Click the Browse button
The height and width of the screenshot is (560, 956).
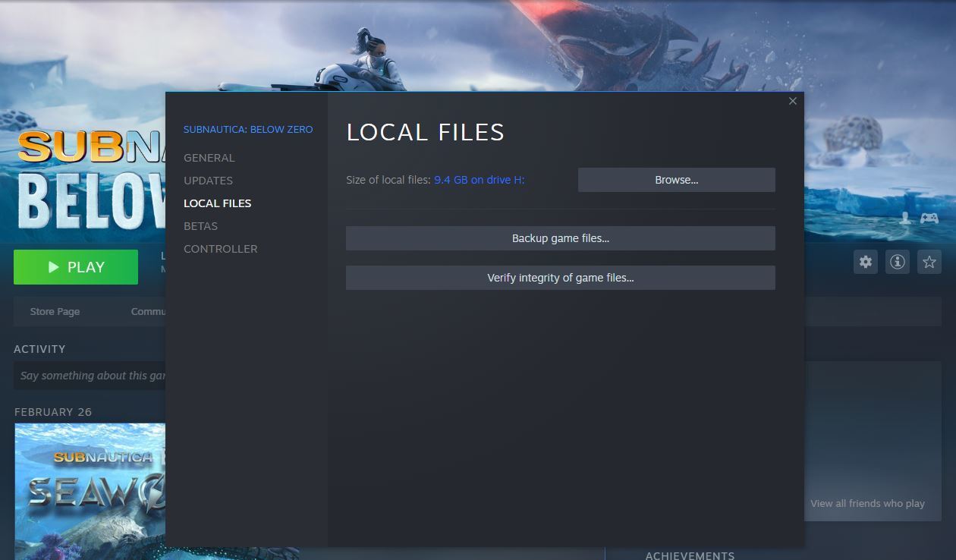(x=676, y=180)
